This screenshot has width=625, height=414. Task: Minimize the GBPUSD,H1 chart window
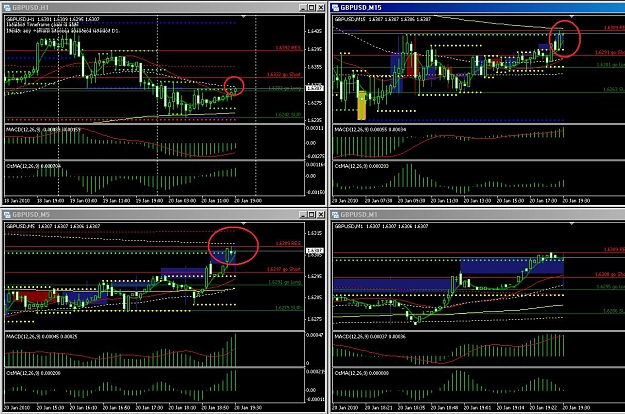pos(303,7)
